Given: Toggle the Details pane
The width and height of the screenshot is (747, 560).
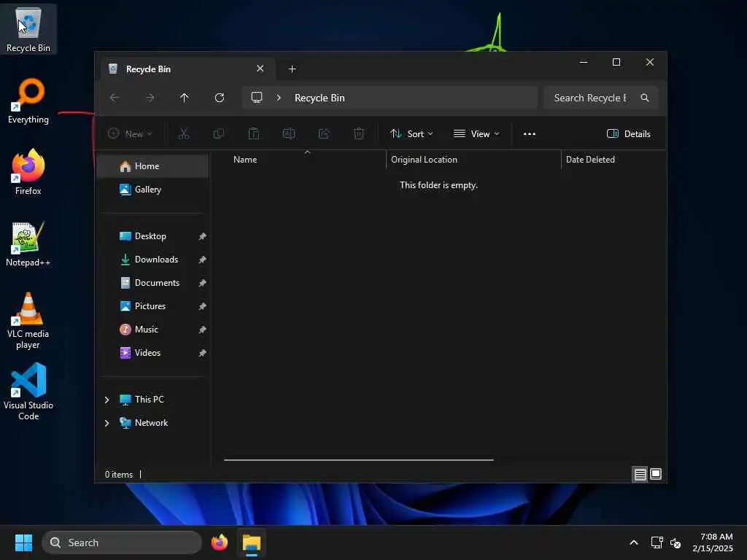Looking at the screenshot, I should [628, 134].
